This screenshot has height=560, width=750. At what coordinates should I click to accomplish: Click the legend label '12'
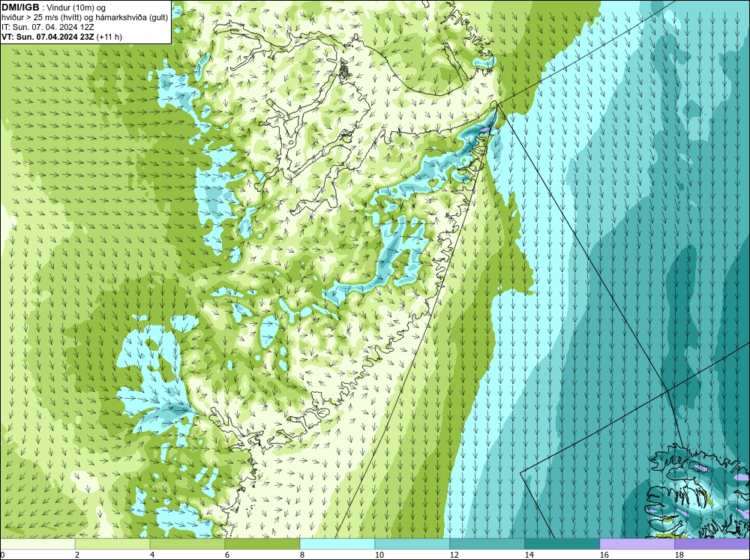click(x=454, y=555)
